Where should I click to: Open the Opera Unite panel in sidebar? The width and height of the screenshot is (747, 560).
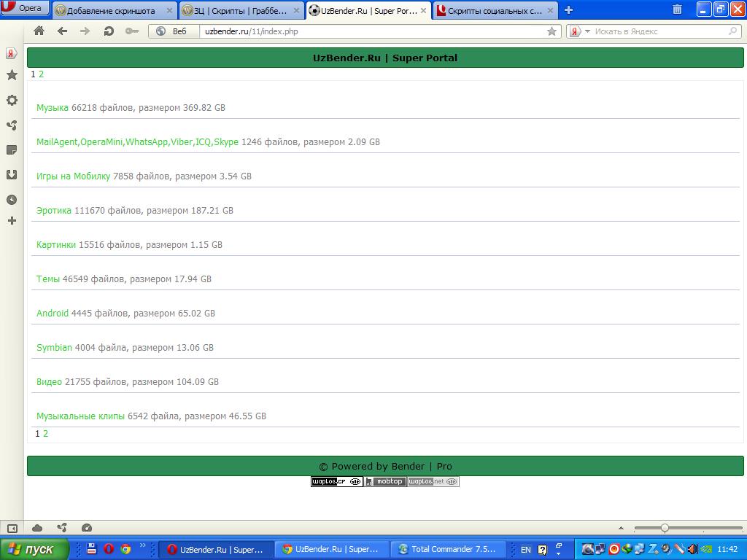(x=12, y=125)
